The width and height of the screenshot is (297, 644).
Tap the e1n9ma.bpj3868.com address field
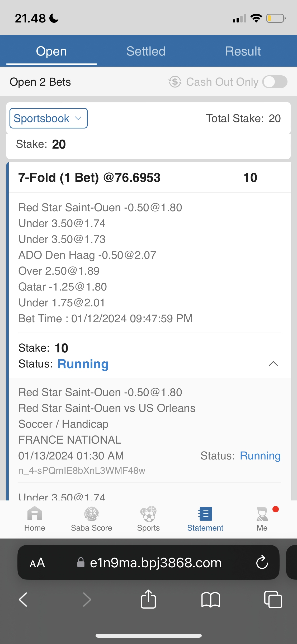pyautogui.click(x=155, y=563)
